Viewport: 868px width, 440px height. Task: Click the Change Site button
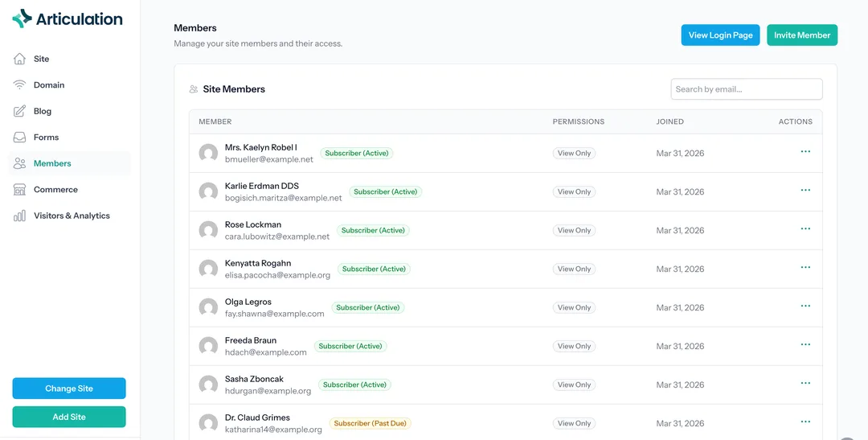click(x=69, y=389)
